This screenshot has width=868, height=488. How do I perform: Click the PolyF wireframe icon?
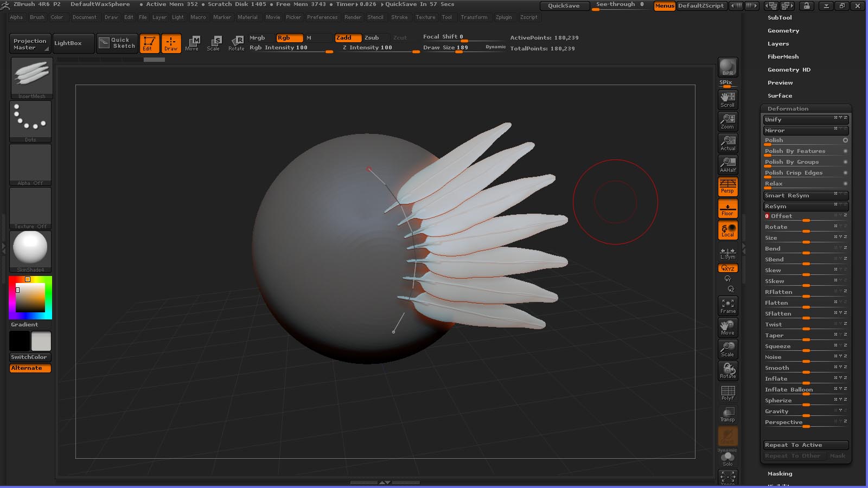[727, 393]
